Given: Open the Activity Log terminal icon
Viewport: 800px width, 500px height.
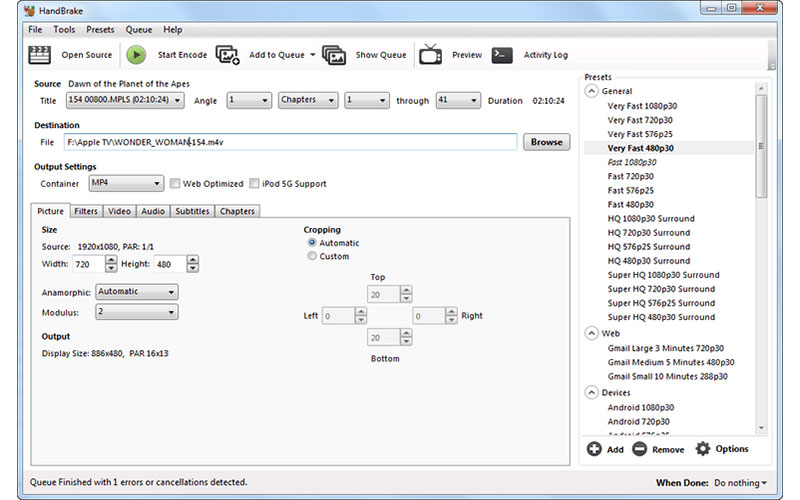Looking at the screenshot, I should (503, 55).
